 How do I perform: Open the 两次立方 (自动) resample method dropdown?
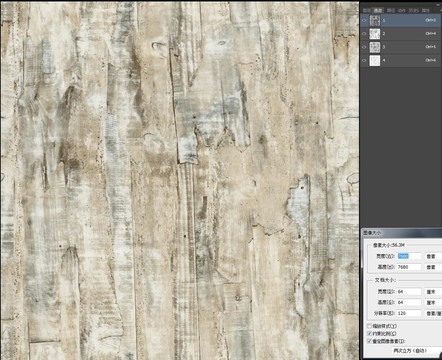tap(417, 351)
